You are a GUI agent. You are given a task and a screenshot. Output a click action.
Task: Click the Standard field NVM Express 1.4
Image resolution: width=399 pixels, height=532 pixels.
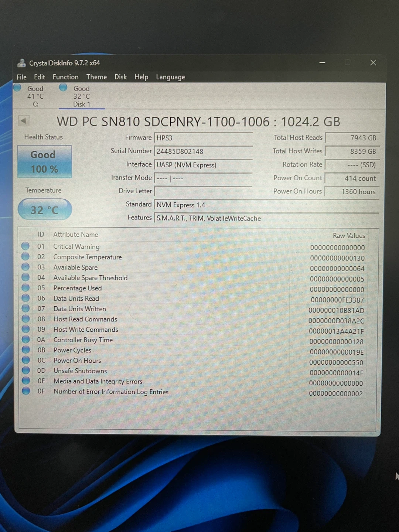tap(266, 205)
